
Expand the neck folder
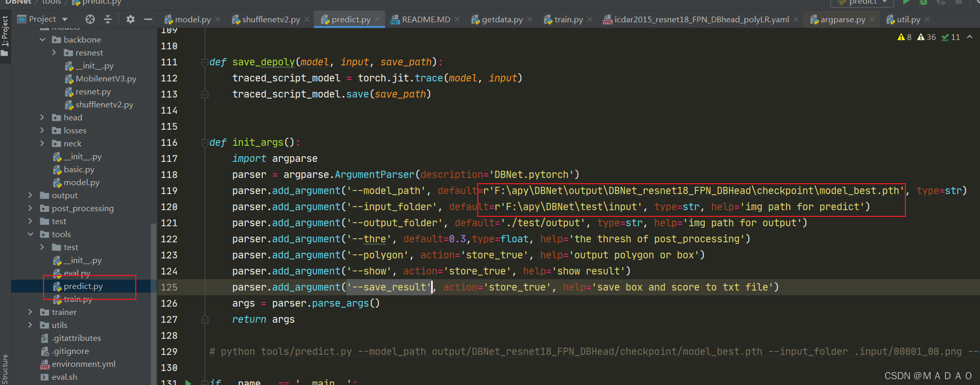tap(42, 144)
